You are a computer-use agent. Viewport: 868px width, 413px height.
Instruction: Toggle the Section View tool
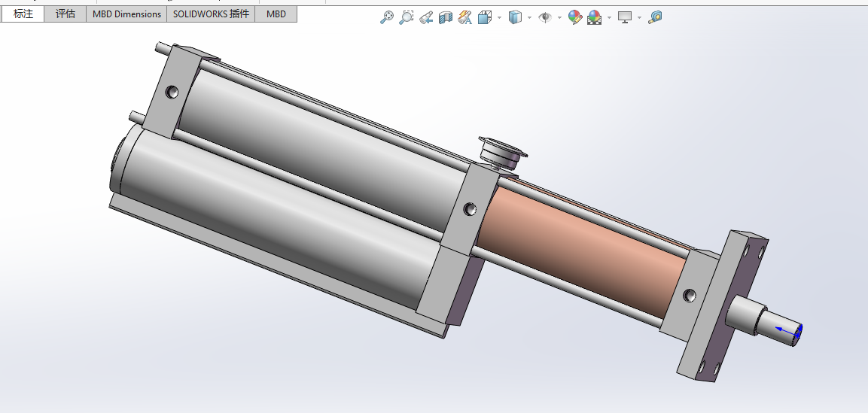coord(446,18)
